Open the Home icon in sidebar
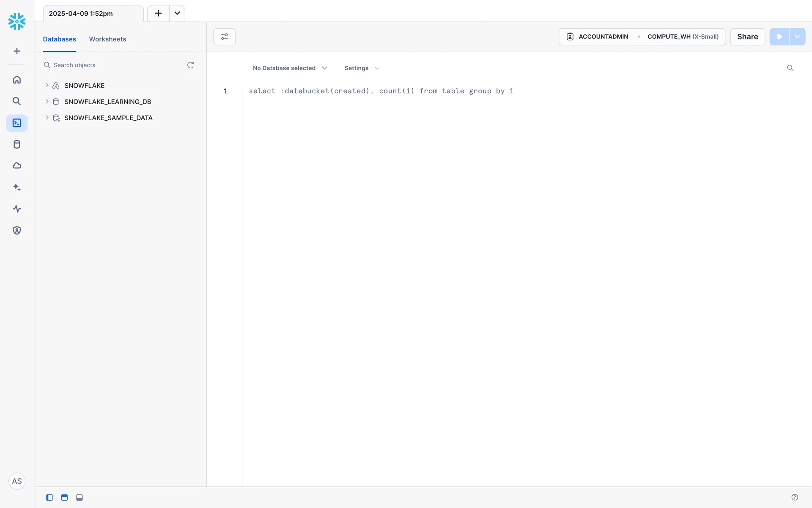The image size is (812, 508). (x=17, y=80)
